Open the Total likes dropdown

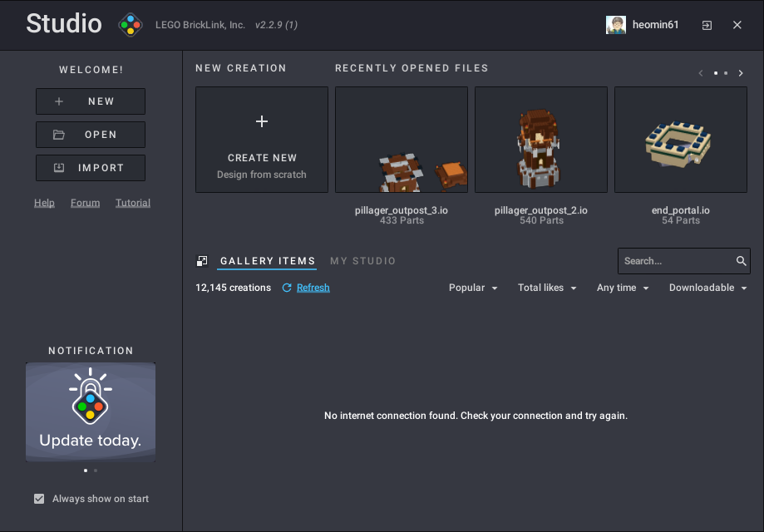click(547, 288)
